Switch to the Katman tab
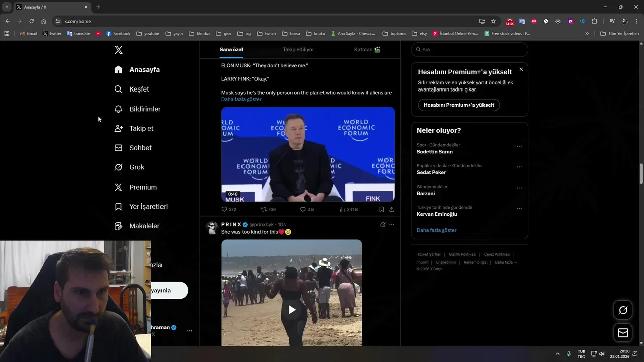 pos(367,49)
